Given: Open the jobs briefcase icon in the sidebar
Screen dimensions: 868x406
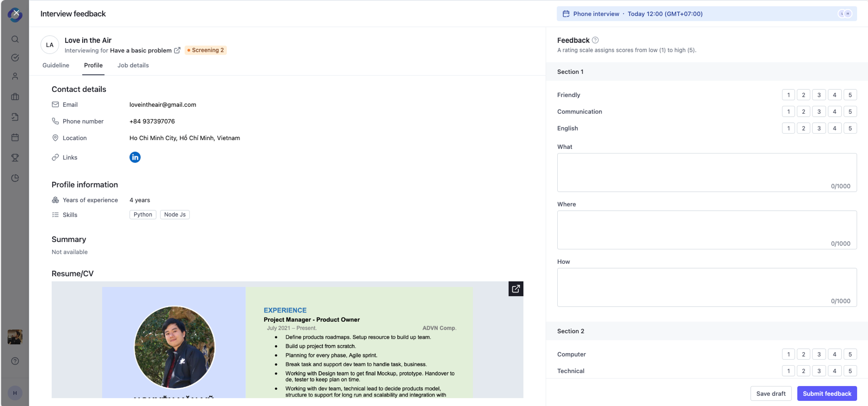Looking at the screenshot, I should [x=15, y=97].
